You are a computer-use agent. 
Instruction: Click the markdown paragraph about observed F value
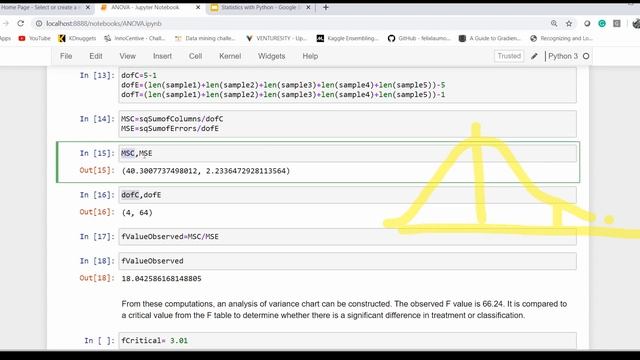click(344, 310)
